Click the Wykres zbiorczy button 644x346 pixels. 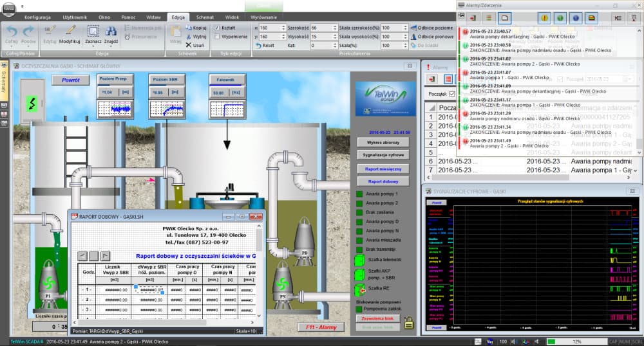pos(383,143)
